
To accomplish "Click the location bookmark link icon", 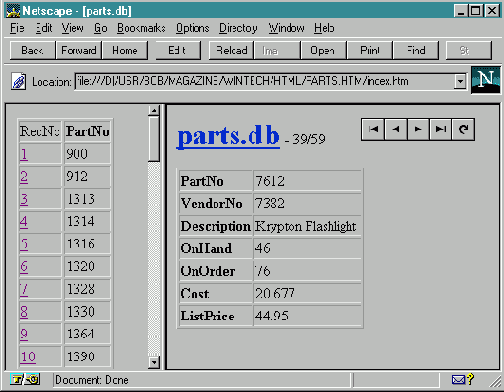I will (x=19, y=81).
